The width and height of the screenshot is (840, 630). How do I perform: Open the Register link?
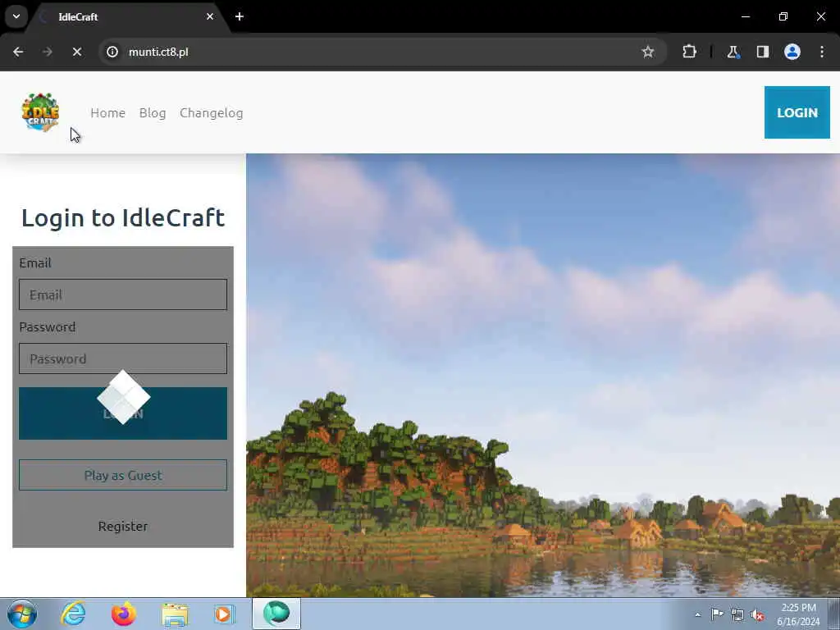tap(123, 526)
